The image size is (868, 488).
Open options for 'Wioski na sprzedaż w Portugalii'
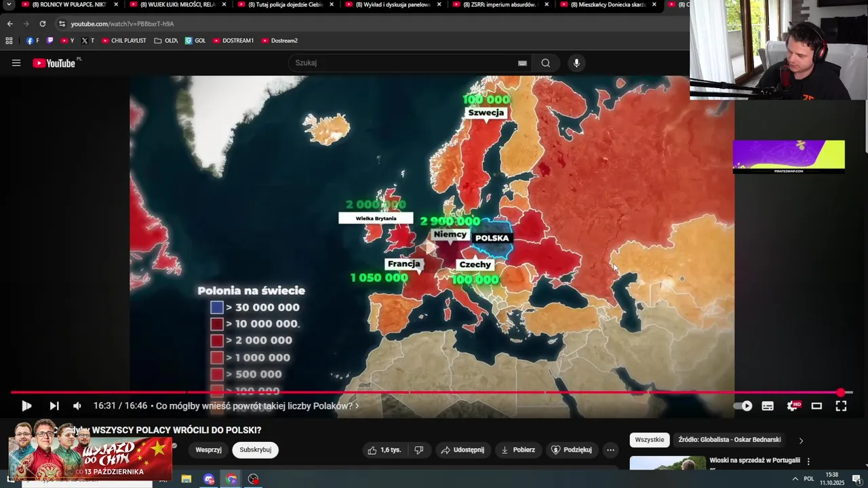coord(808,462)
